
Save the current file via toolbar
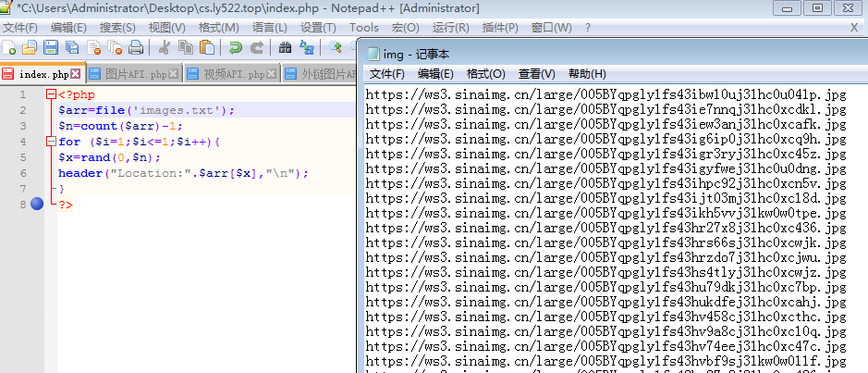click(x=50, y=48)
